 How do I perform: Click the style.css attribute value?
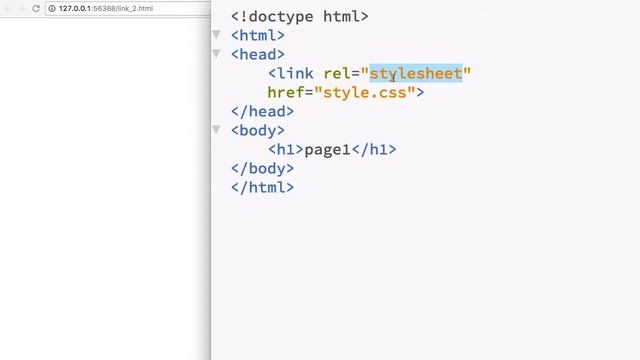[x=365, y=93]
